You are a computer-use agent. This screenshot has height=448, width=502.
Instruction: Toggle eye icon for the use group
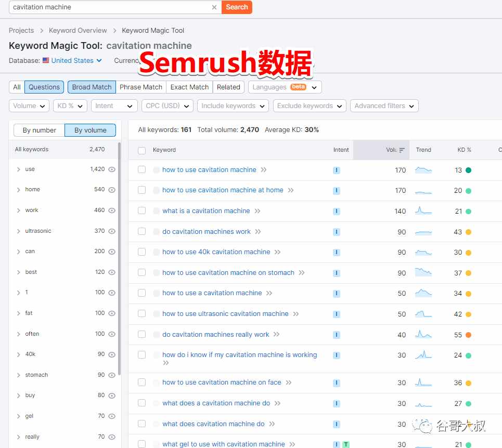tap(112, 169)
